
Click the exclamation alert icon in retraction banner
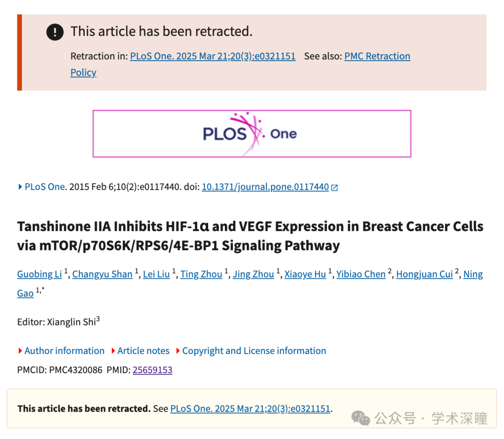click(55, 32)
